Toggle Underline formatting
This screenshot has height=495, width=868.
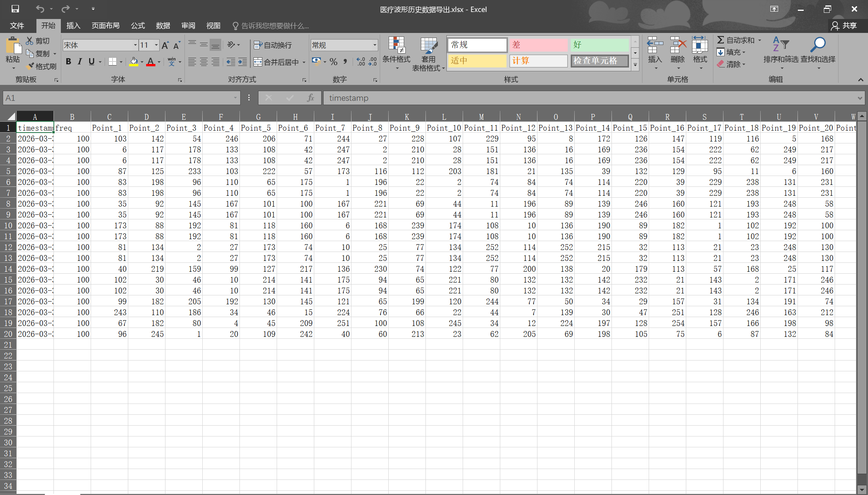91,62
